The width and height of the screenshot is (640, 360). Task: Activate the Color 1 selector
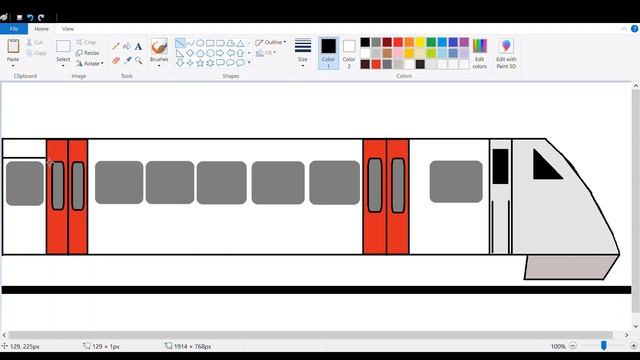pyautogui.click(x=328, y=53)
